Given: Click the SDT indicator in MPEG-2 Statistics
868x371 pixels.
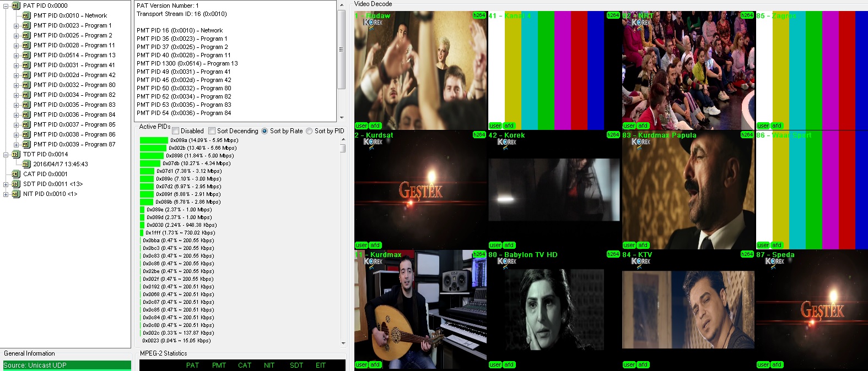Looking at the screenshot, I should point(296,365).
